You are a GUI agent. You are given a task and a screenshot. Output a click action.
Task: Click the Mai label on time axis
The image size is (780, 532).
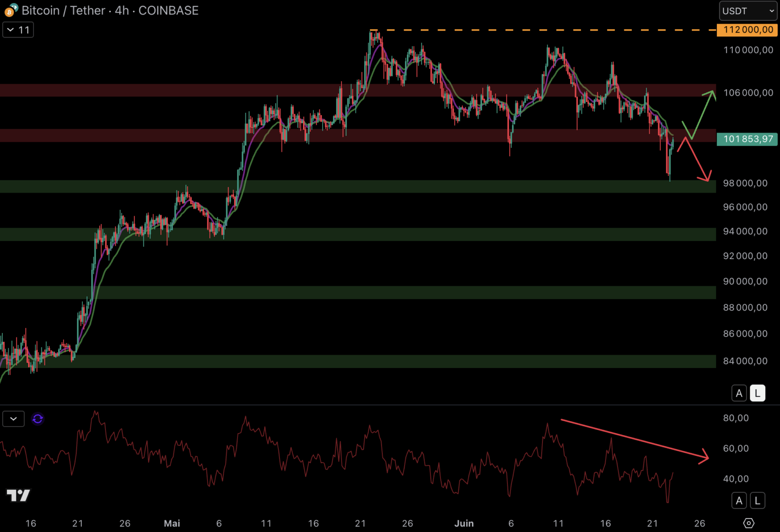click(x=172, y=523)
